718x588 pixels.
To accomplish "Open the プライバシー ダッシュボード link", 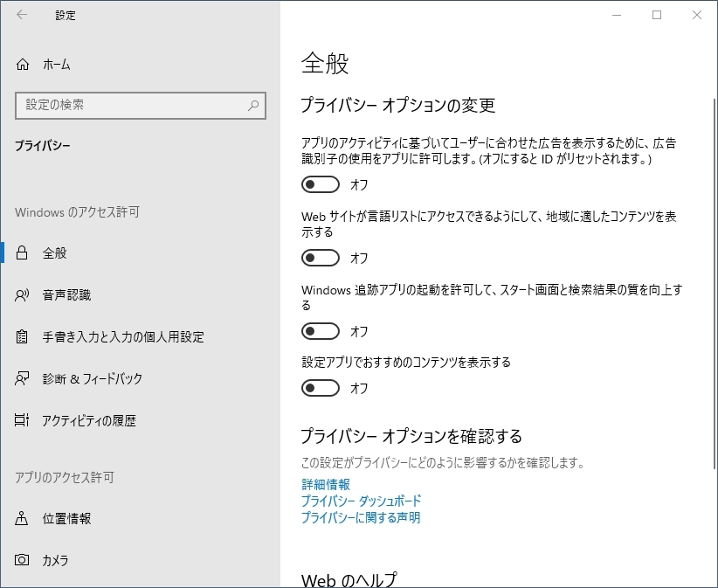I will 361,501.
